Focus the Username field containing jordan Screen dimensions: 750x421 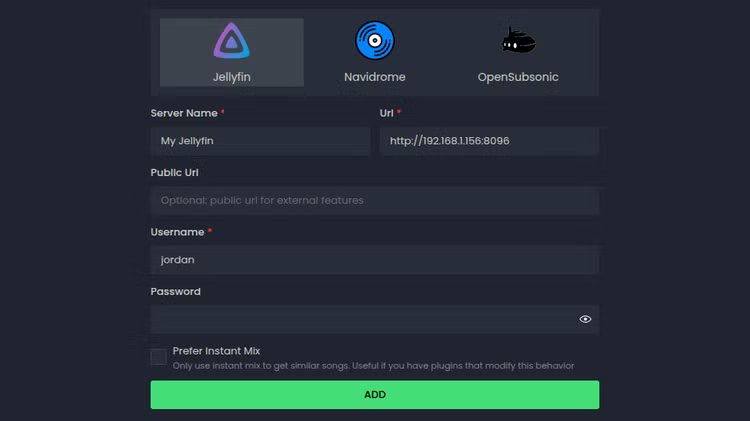pyautogui.click(x=375, y=260)
